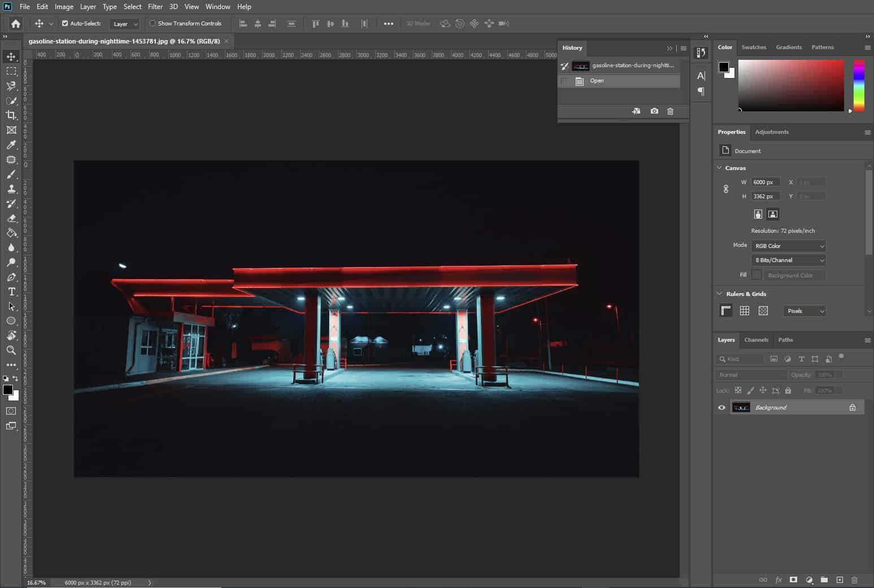This screenshot has height=588, width=874.
Task: Select the Horizontal Type tool
Action: (x=11, y=291)
